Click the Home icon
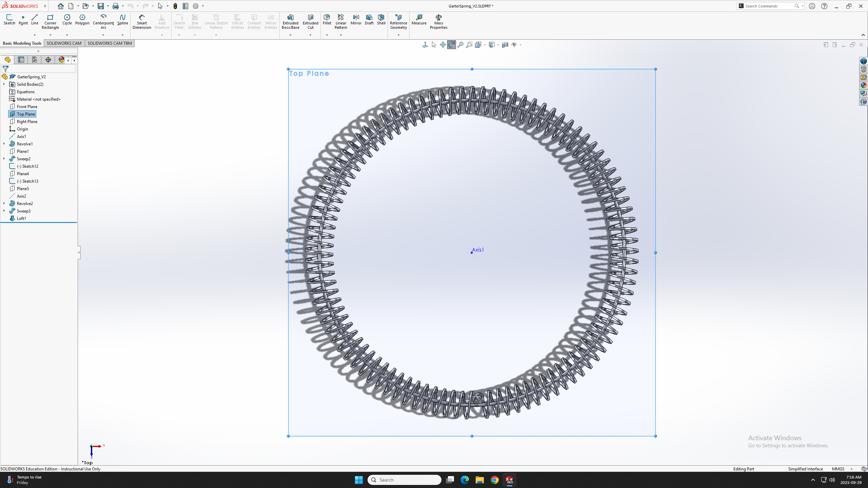The width and height of the screenshot is (868, 488). pos(60,6)
